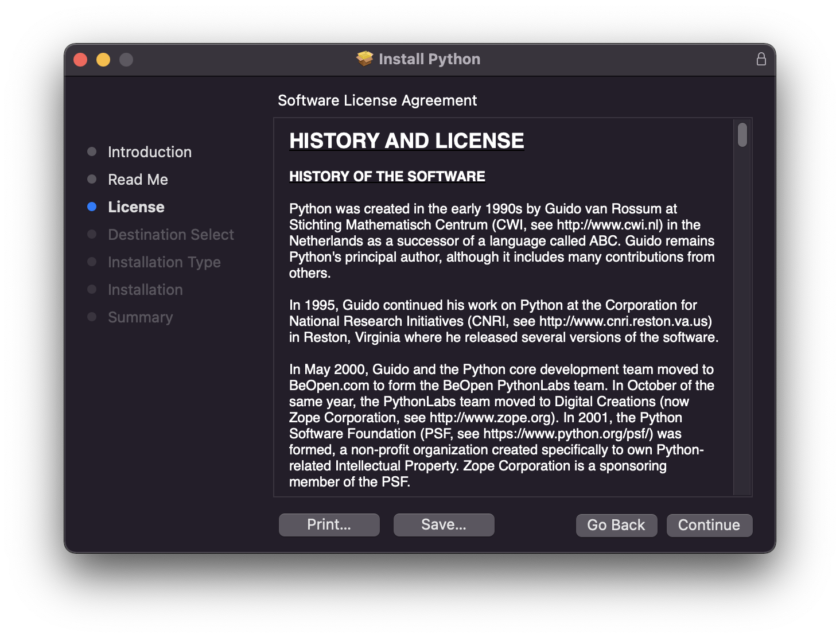The height and width of the screenshot is (638, 840).
Task: Go Back to the previous step
Action: pos(616,525)
